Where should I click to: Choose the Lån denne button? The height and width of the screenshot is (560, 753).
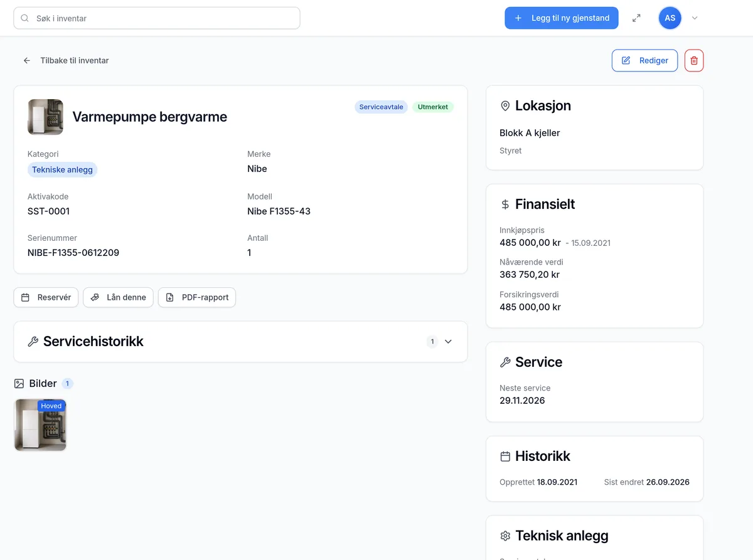tap(118, 297)
